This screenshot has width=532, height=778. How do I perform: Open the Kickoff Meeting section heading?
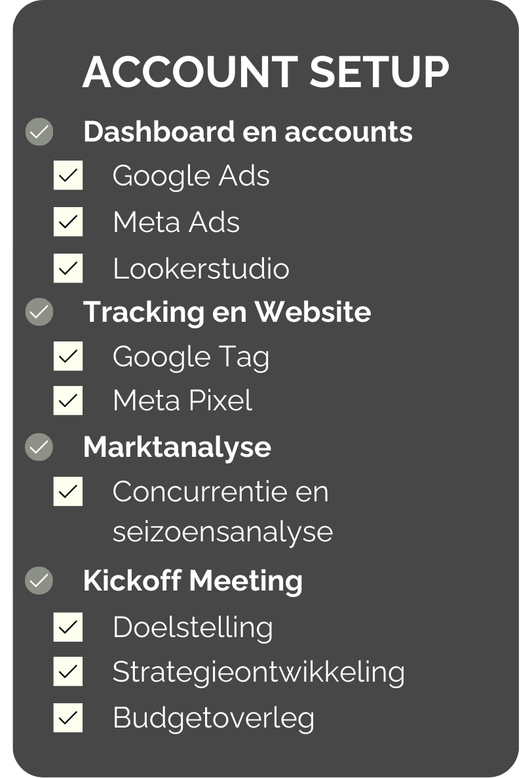point(193,581)
